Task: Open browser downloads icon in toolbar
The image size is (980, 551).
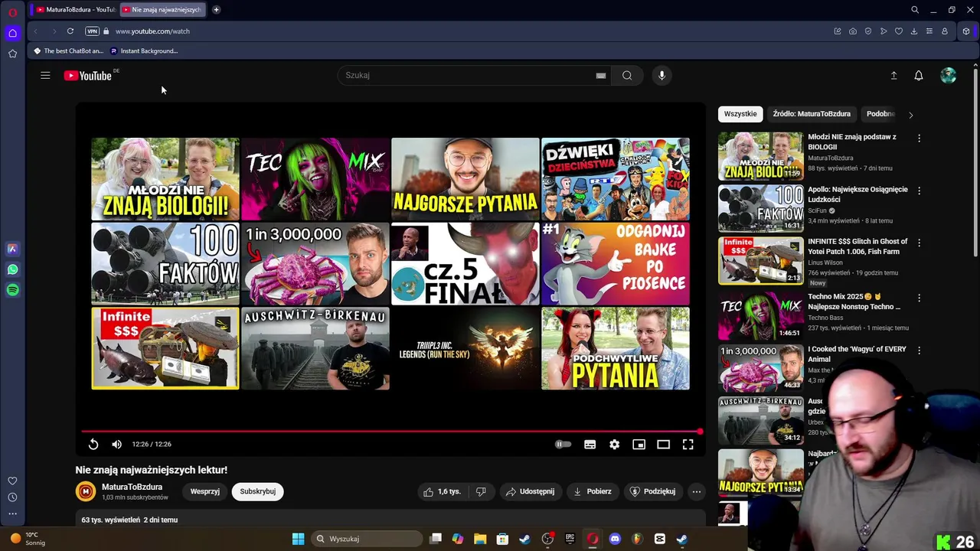Action: [x=913, y=31]
